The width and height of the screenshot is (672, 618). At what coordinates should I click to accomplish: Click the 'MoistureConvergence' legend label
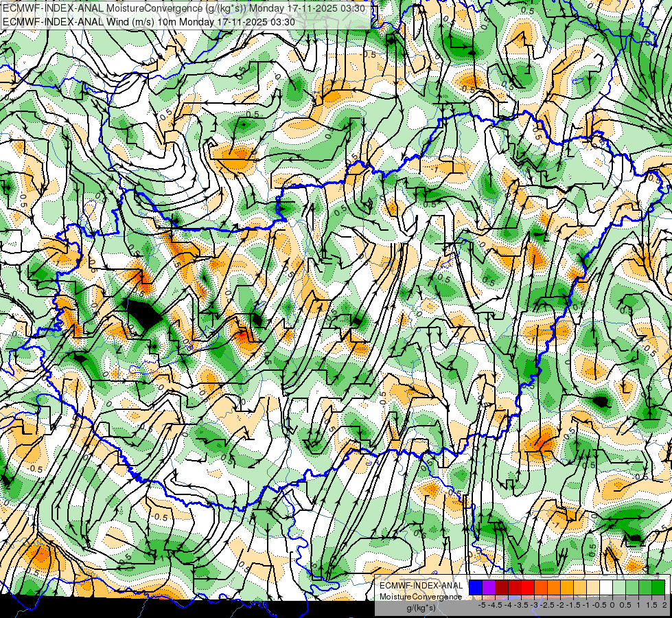(x=421, y=597)
